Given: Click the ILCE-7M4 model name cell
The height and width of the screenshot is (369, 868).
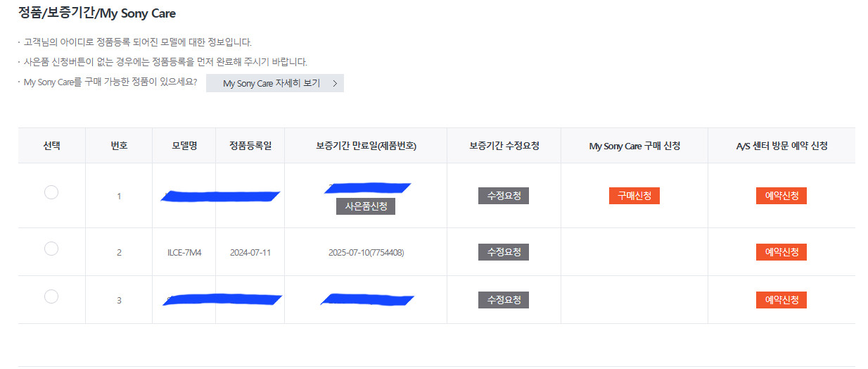Looking at the screenshot, I should point(184,253).
